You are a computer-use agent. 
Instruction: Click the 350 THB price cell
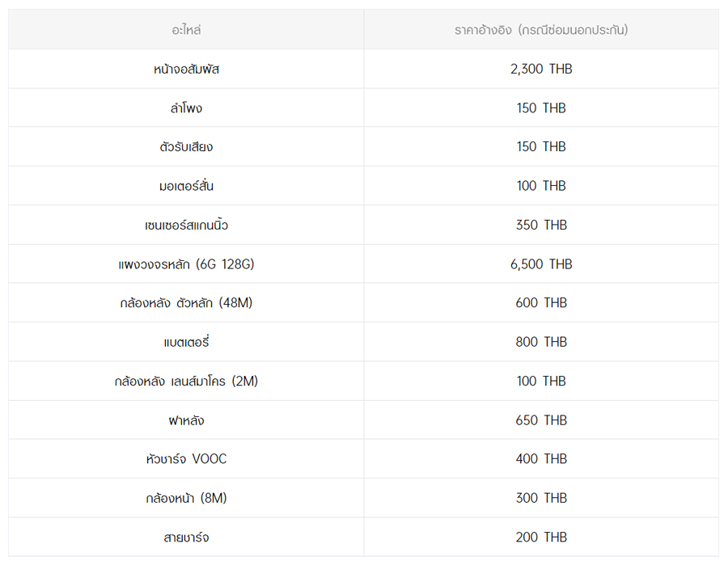pyautogui.click(x=541, y=226)
